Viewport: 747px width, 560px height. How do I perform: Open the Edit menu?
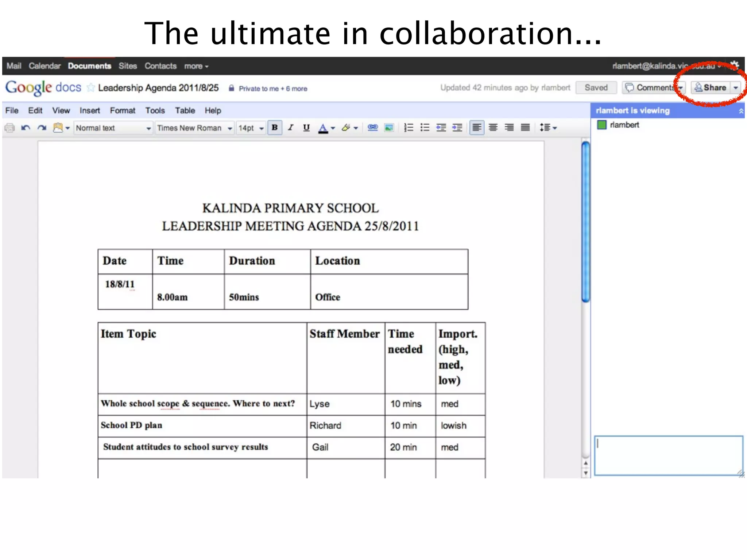click(35, 110)
